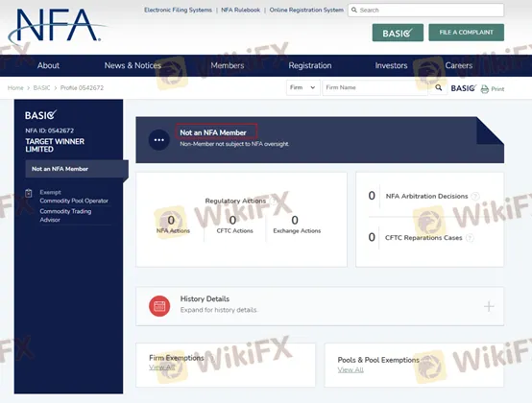Click the File a Complaint button

[466, 33]
